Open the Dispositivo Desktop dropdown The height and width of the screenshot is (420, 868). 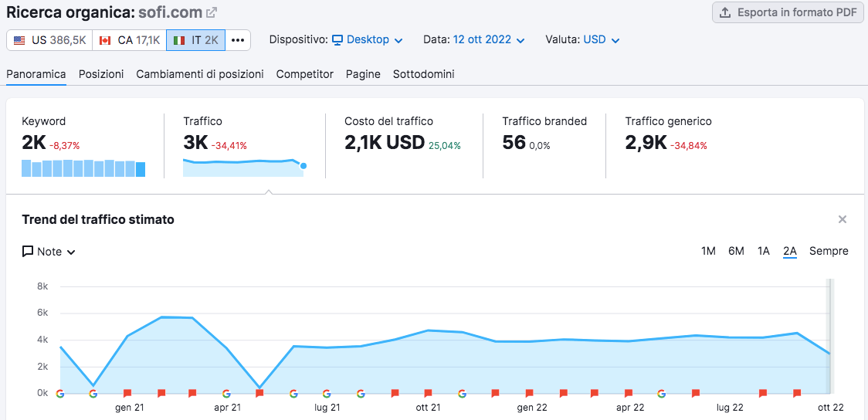pyautogui.click(x=367, y=39)
